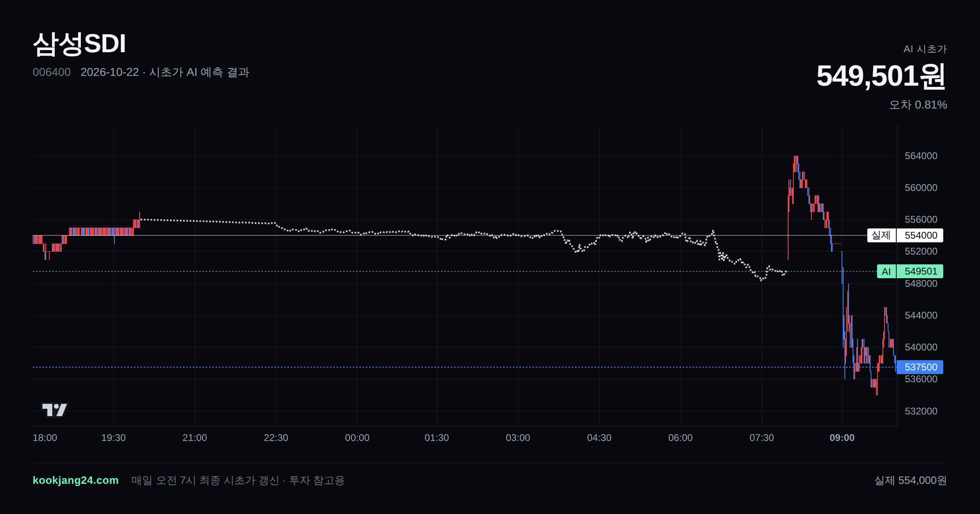Click the 04:30 time axis label
Screen dimensions: 980x514
click(x=599, y=438)
